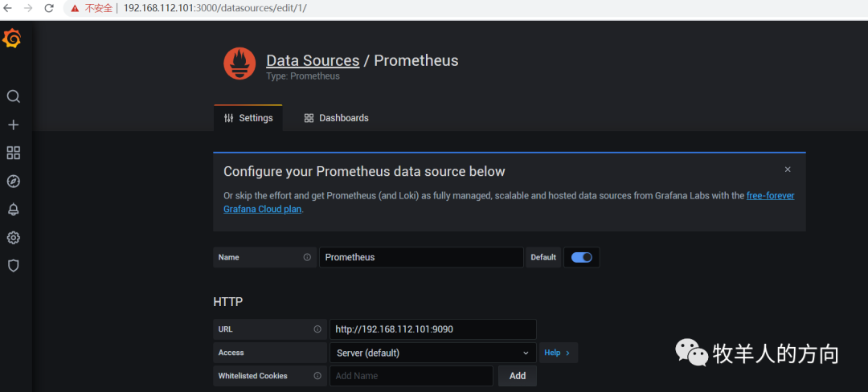Screen dimensions: 868x392
Task: Open the Create plus menu in the sidebar
Action: [x=14, y=125]
